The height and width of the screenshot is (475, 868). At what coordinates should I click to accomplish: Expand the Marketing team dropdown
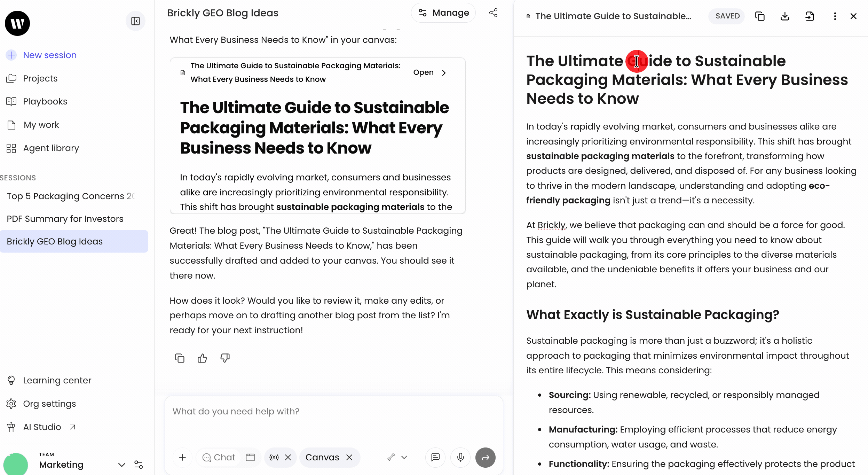[121, 465]
